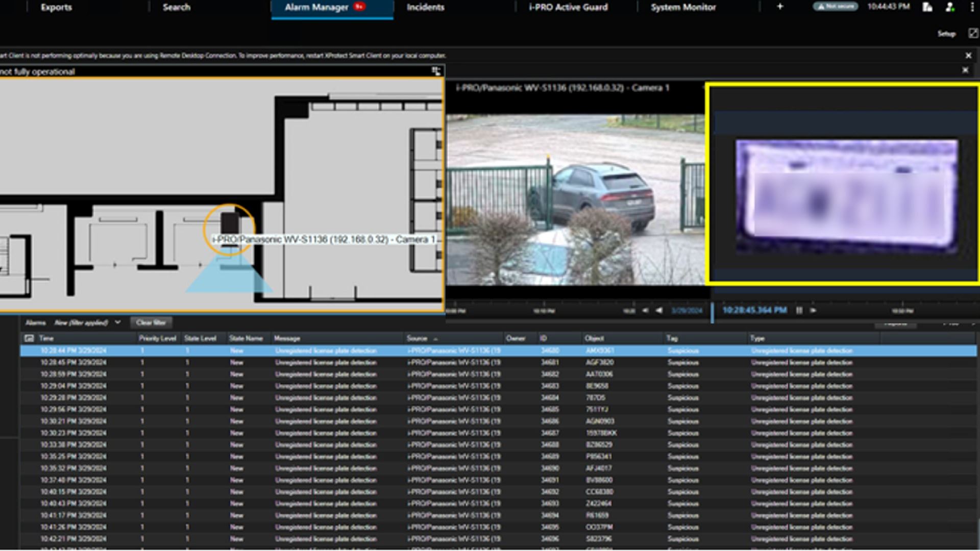Click the blue playhead marker on the timeline
This screenshot has height=551, width=980.
coord(713,312)
